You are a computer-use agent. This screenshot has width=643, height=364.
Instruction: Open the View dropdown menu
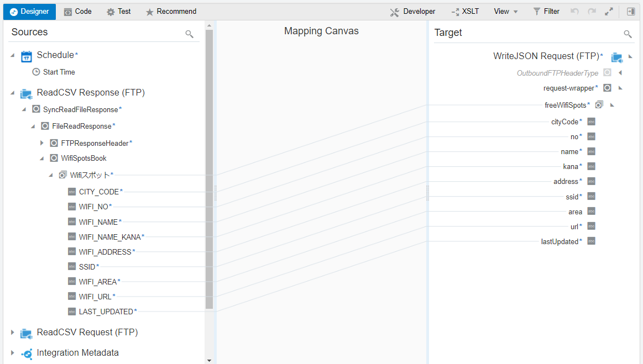pyautogui.click(x=505, y=12)
